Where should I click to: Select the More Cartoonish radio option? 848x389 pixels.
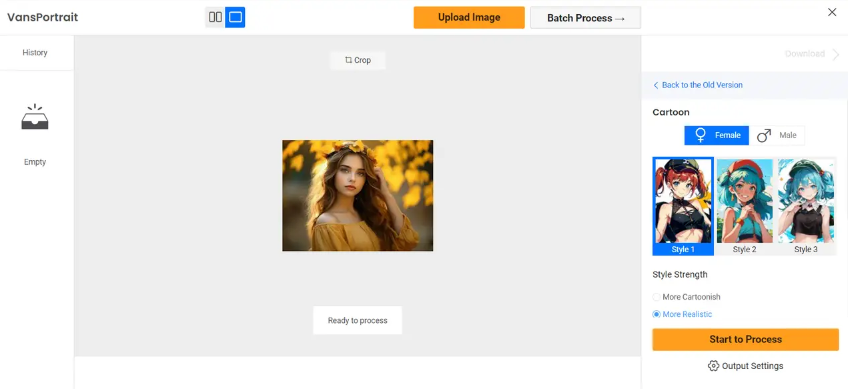(657, 297)
